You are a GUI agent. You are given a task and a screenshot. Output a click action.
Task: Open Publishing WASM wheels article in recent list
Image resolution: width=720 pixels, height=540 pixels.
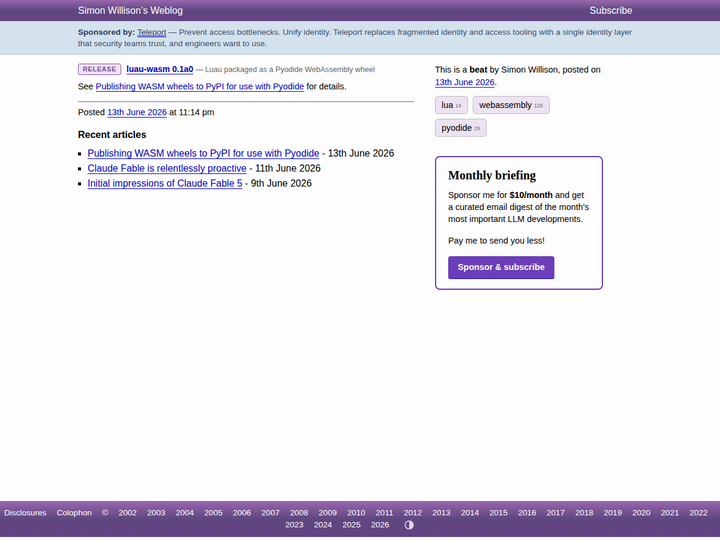coord(203,153)
